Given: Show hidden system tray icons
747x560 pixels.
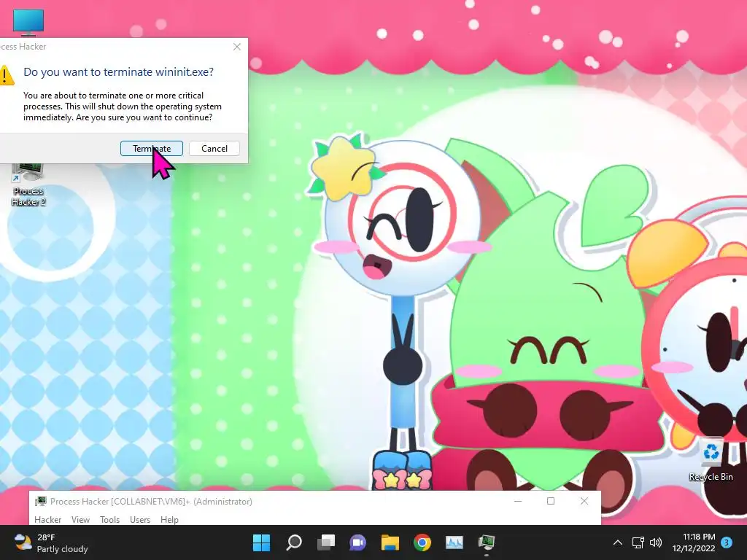Looking at the screenshot, I should [617, 542].
